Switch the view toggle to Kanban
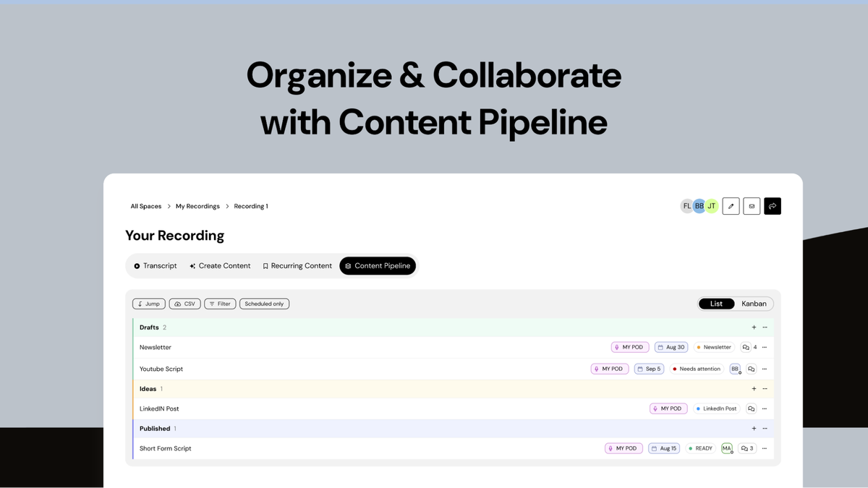 754,304
